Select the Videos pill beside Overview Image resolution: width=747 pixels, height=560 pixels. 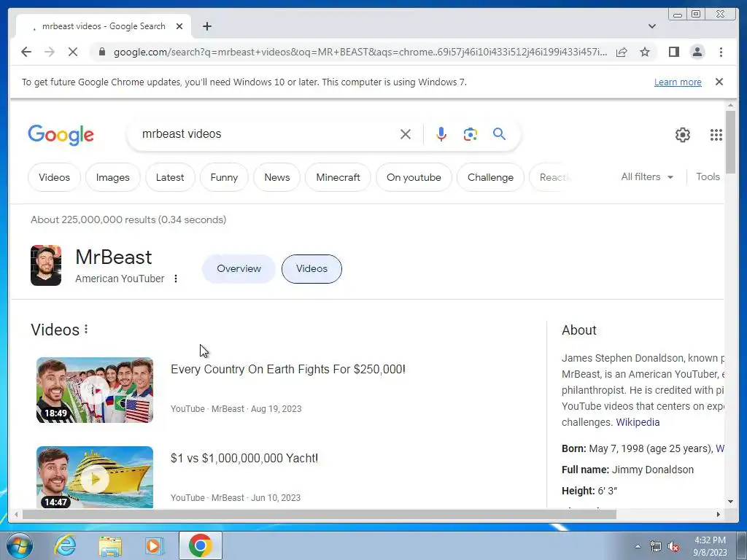[x=311, y=268]
